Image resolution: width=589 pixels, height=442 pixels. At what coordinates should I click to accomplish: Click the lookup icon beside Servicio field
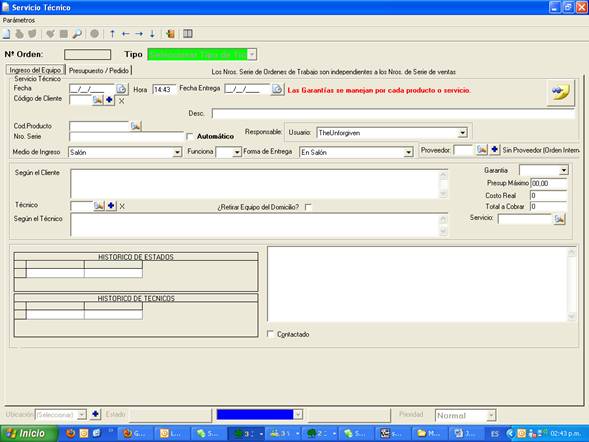point(559,219)
